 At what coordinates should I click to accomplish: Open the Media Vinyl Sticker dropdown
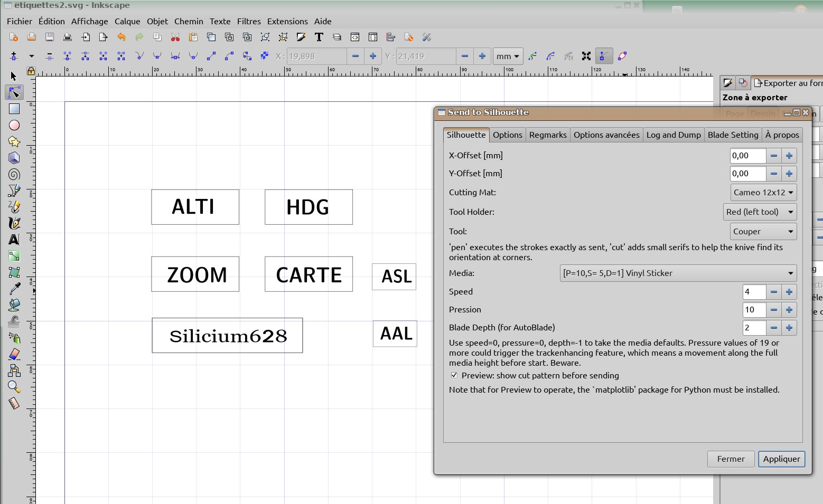[678, 273]
